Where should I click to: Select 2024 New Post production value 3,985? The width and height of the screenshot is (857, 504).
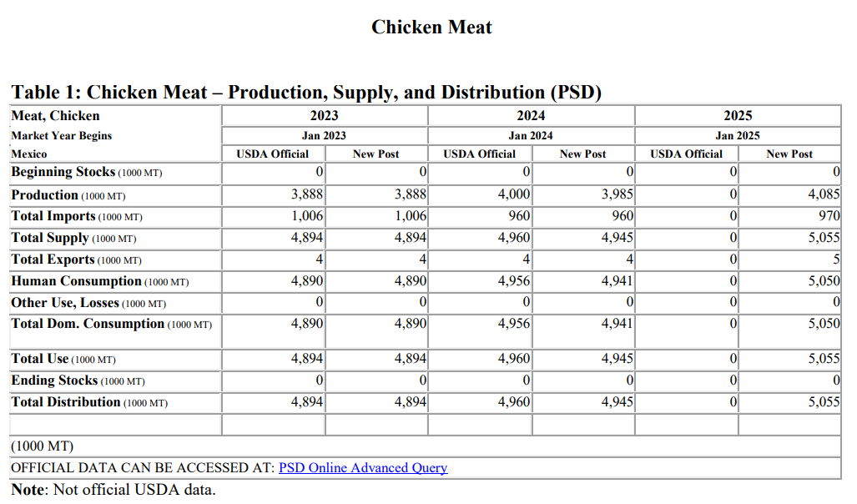click(x=618, y=195)
